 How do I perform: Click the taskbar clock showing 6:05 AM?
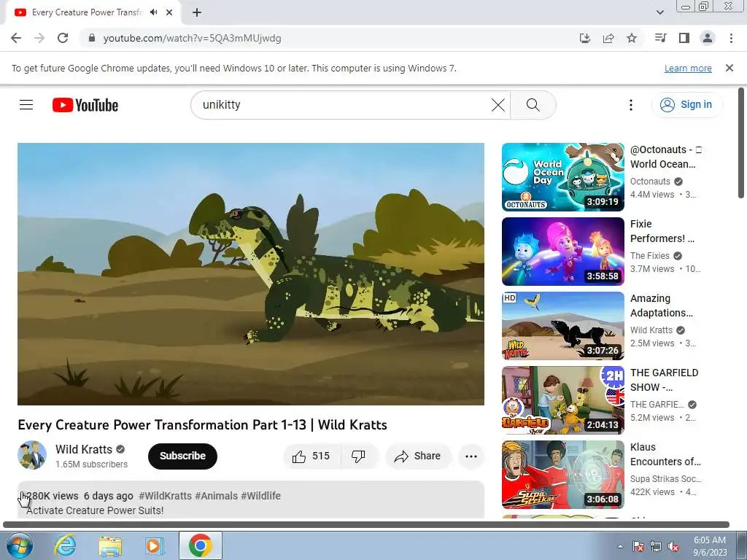pos(710,545)
